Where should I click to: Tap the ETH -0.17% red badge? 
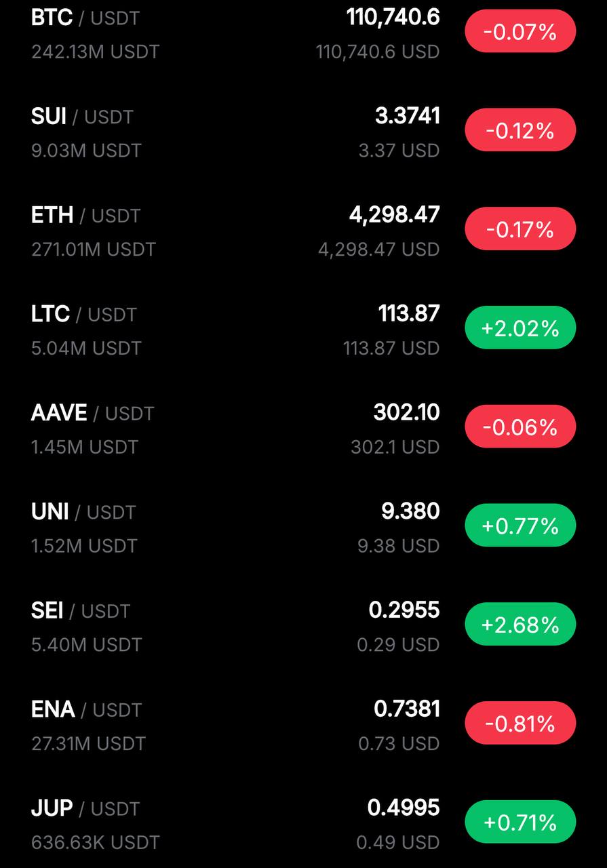pos(520,229)
